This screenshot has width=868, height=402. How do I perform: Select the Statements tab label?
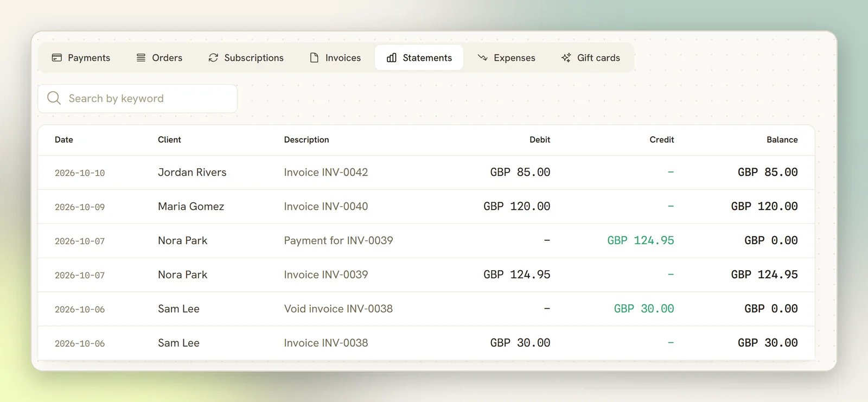pos(427,58)
